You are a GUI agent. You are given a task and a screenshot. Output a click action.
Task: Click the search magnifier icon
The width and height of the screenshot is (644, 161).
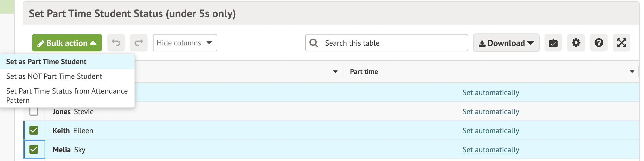click(x=314, y=43)
